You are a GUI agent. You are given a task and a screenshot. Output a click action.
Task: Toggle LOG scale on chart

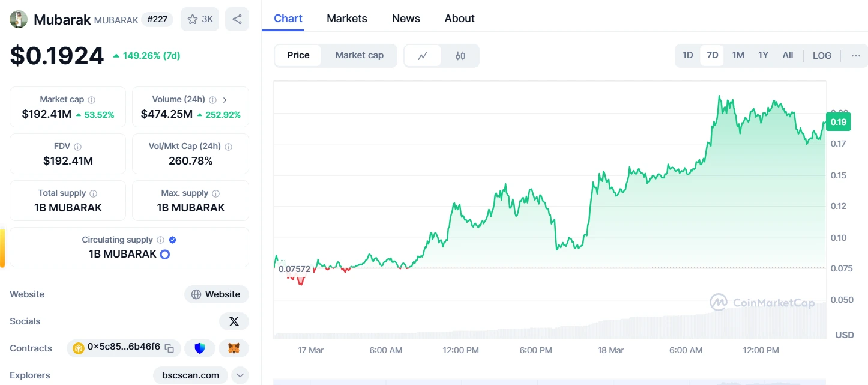(x=822, y=56)
